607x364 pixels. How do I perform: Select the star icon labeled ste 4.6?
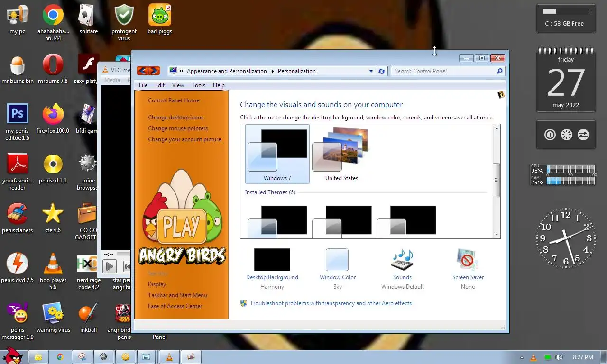(53, 218)
